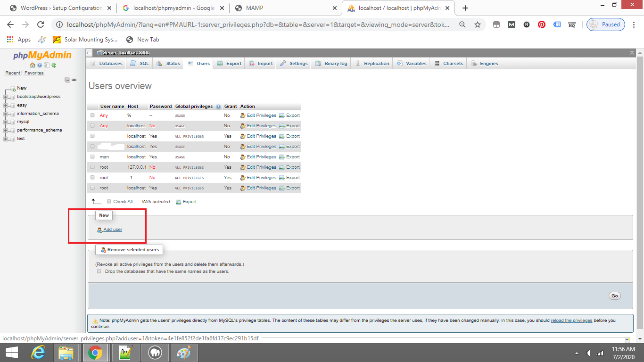Click the Medium-style M extension icon
The height and width of the screenshot is (362, 644).
point(512,25)
